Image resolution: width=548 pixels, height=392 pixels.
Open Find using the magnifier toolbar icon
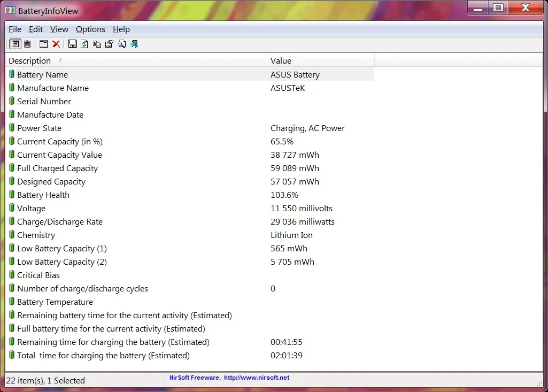click(x=121, y=44)
